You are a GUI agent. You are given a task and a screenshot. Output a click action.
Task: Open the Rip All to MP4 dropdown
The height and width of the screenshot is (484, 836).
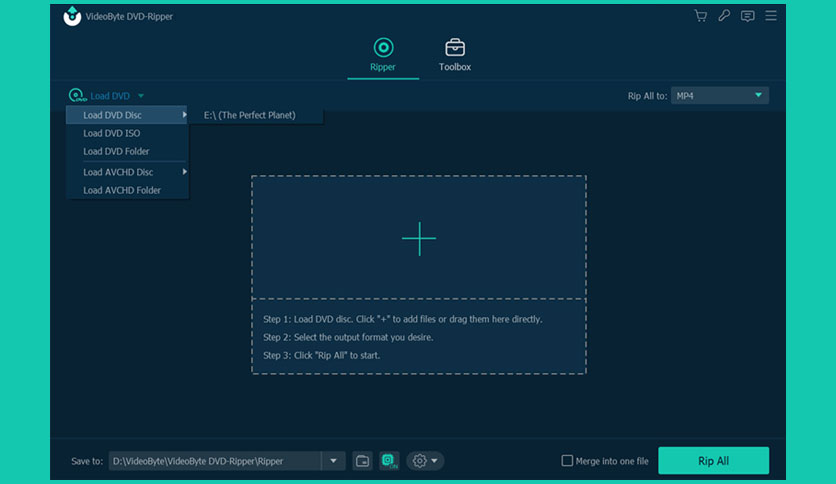coord(720,95)
